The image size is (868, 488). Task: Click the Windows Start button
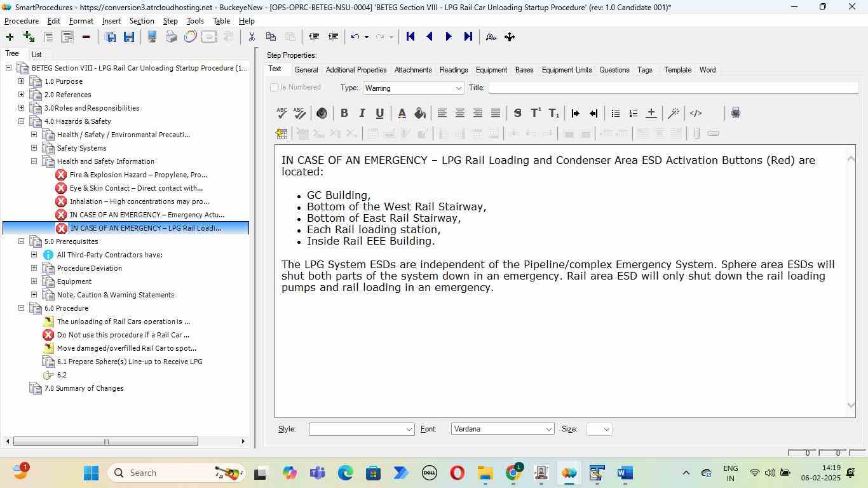click(x=91, y=473)
